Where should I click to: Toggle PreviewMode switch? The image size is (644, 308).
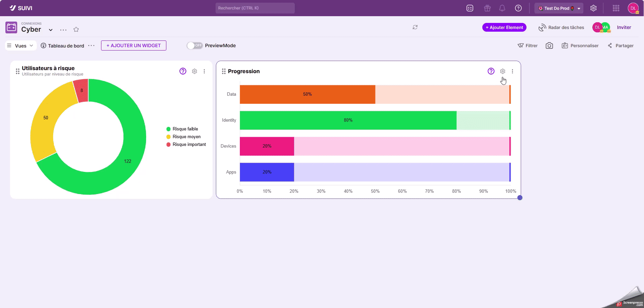click(x=195, y=45)
